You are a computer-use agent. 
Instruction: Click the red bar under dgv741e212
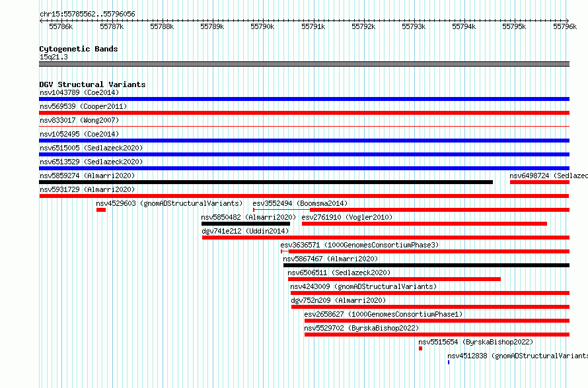pos(385,238)
